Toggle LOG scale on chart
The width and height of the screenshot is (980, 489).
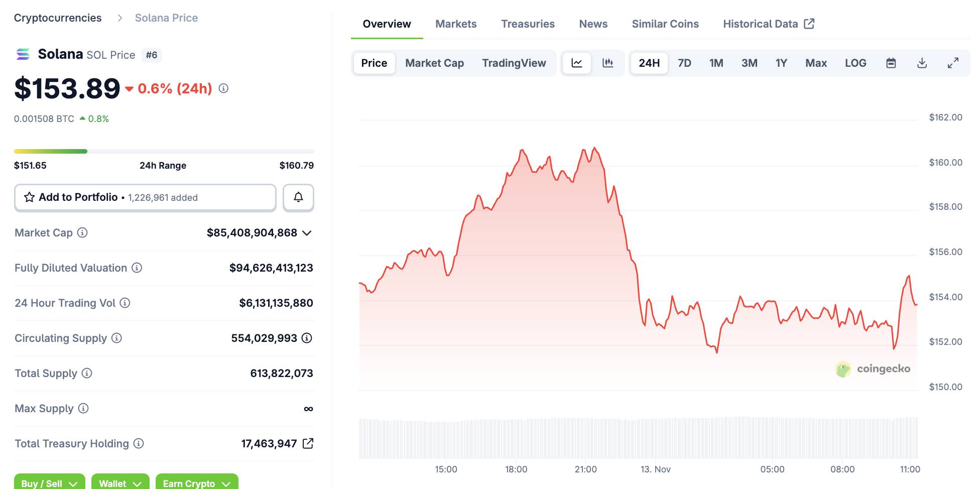coord(855,63)
